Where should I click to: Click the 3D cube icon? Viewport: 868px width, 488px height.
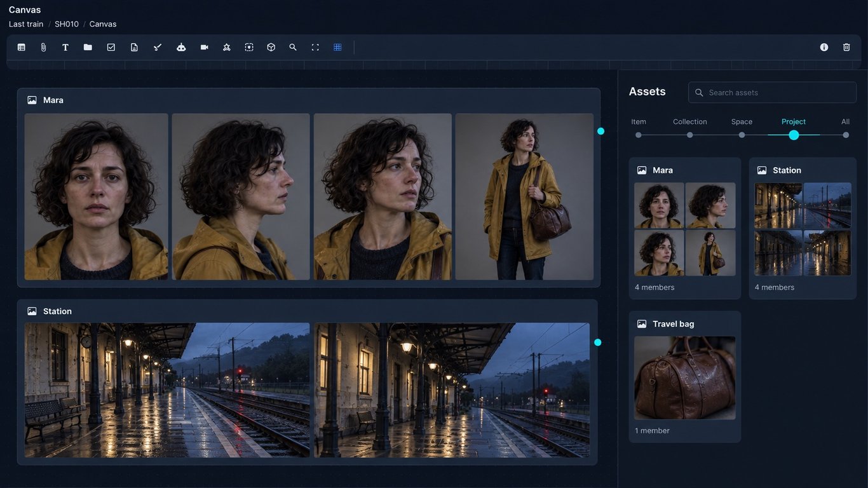pos(271,47)
